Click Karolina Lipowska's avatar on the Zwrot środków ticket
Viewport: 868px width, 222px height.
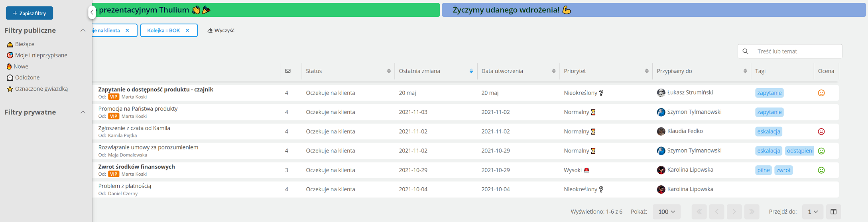click(661, 170)
